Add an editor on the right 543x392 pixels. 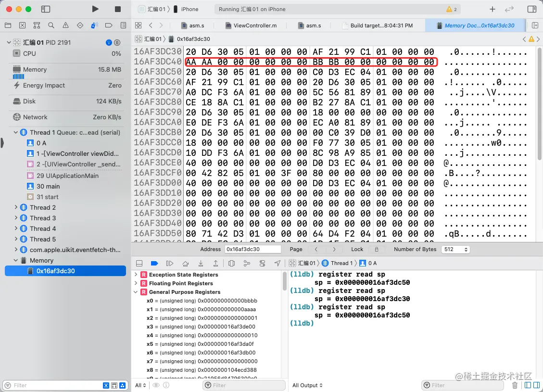point(535,25)
